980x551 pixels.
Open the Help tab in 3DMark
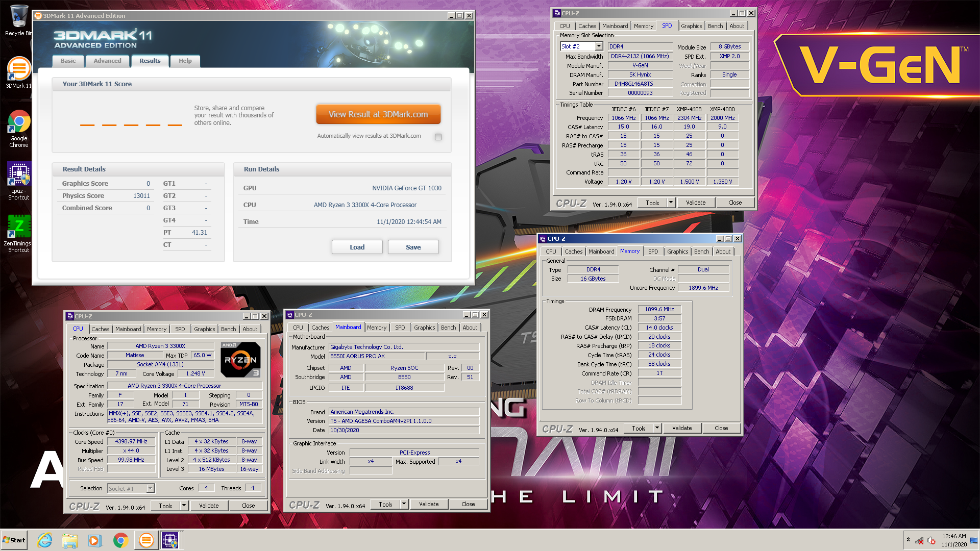click(x=185, y=61)
